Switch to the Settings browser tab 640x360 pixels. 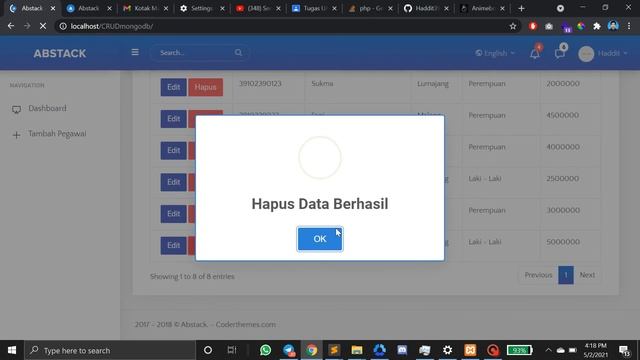(x=202, y=8)
